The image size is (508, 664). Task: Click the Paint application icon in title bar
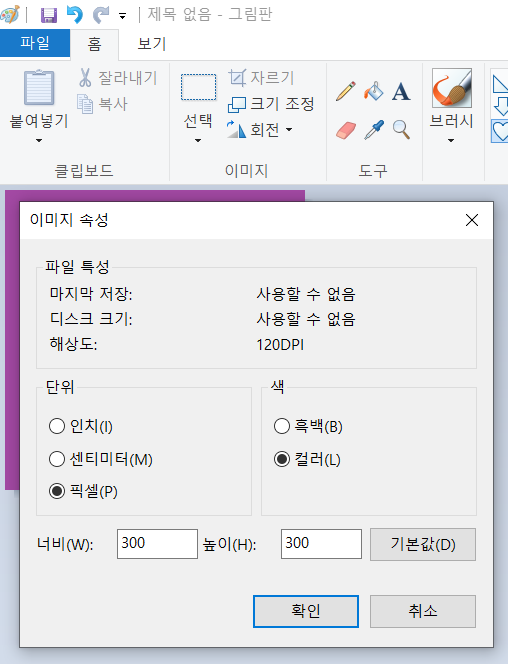point(9,15)
